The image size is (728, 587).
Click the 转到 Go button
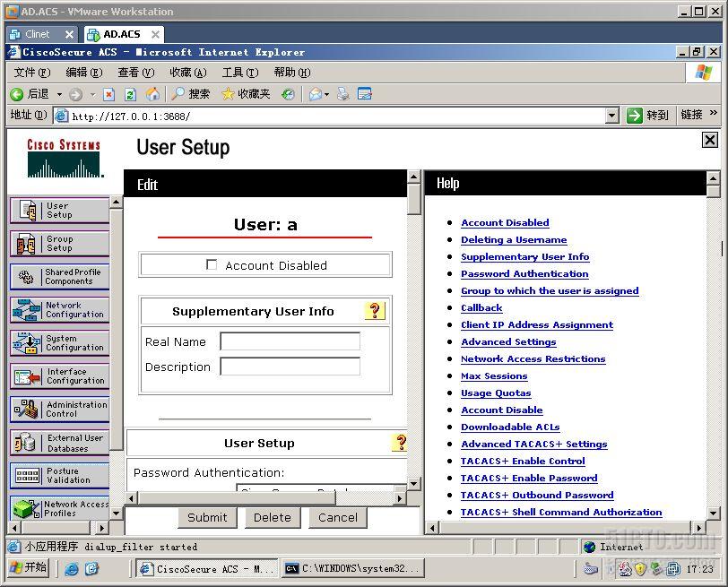[x=647, y=115]
